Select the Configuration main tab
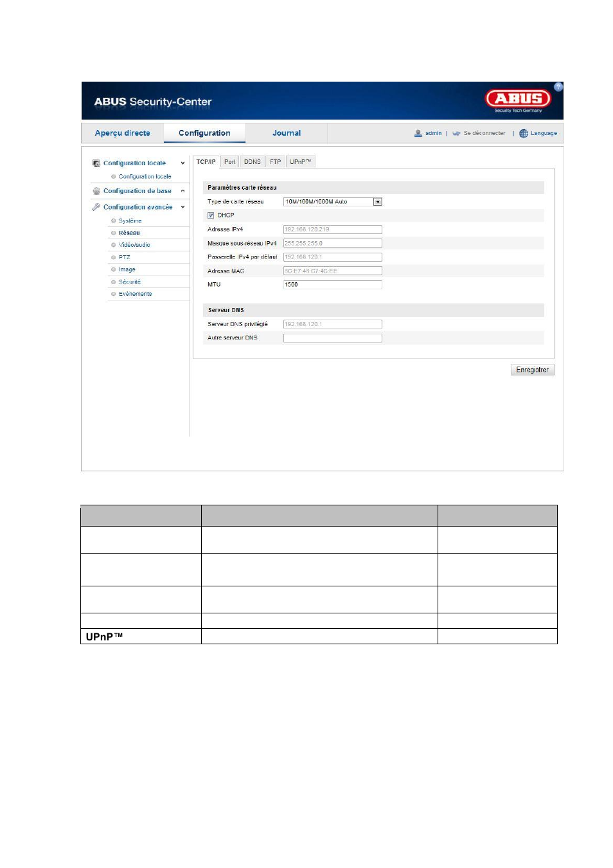 (204, 133)
